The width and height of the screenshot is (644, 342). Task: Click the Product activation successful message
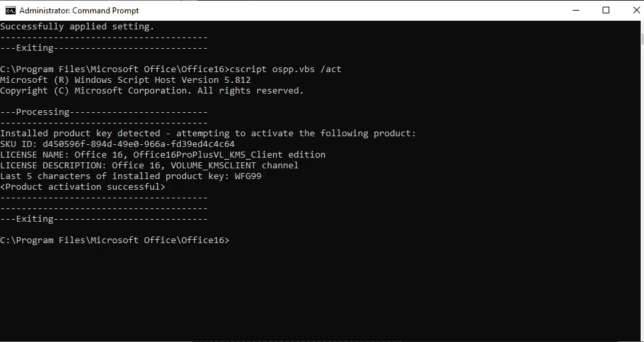coord(83,186)
